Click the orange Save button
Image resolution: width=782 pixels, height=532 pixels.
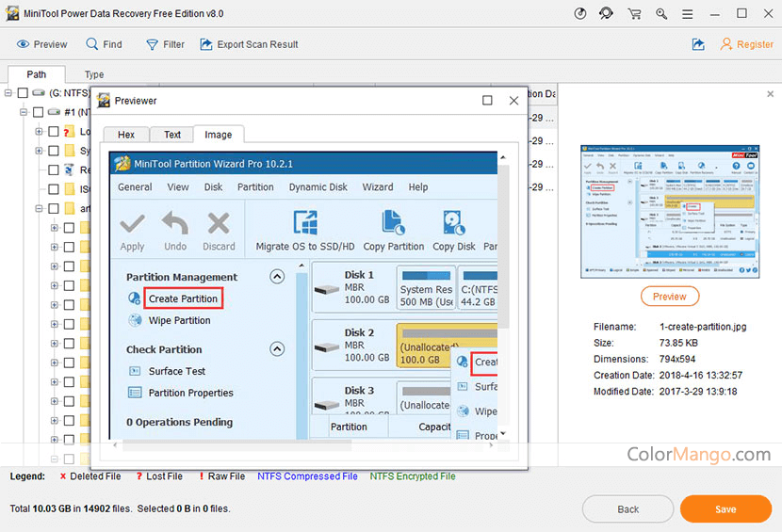coord(725,509)
